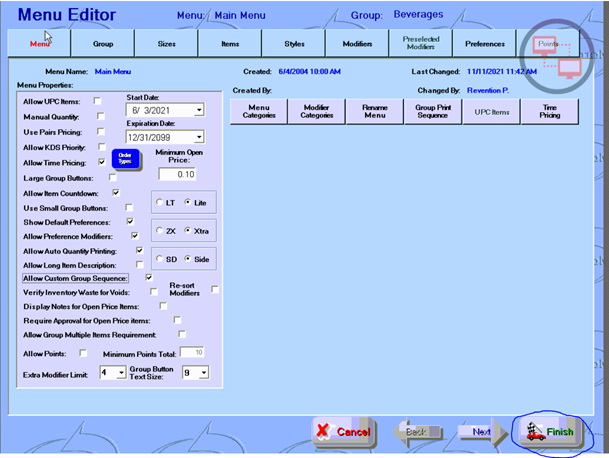Uncheck Allow Custom Group Sequence
The height and width of the screenshot is (458, 609).
149,277
